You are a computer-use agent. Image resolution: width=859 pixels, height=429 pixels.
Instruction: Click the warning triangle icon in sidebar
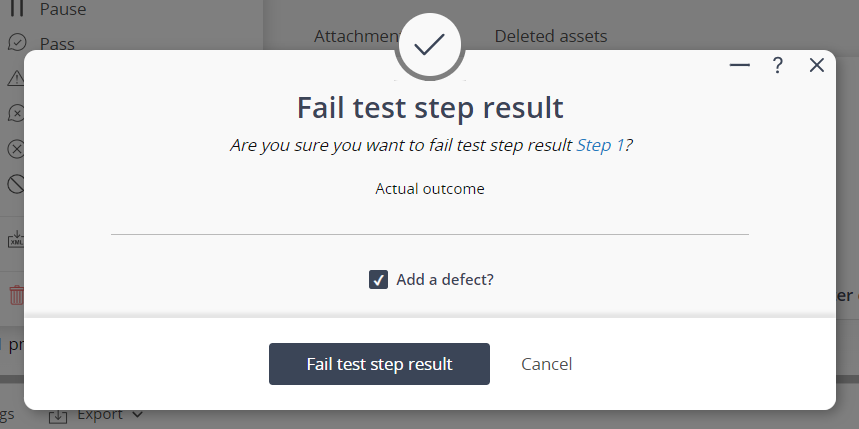16,78
